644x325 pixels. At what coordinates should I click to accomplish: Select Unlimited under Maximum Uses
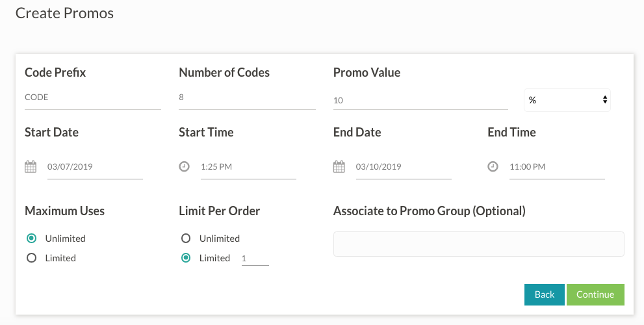coord(31,239)
